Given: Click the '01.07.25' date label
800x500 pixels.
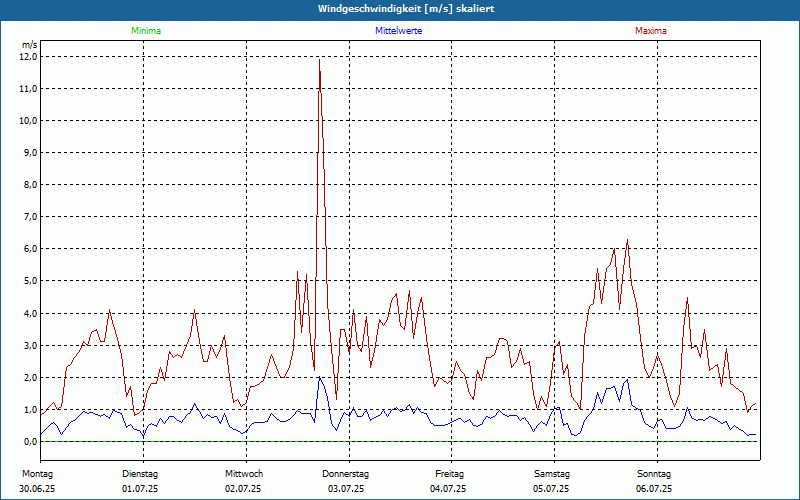Looking at the screenshot, I should tap(140, 489).
